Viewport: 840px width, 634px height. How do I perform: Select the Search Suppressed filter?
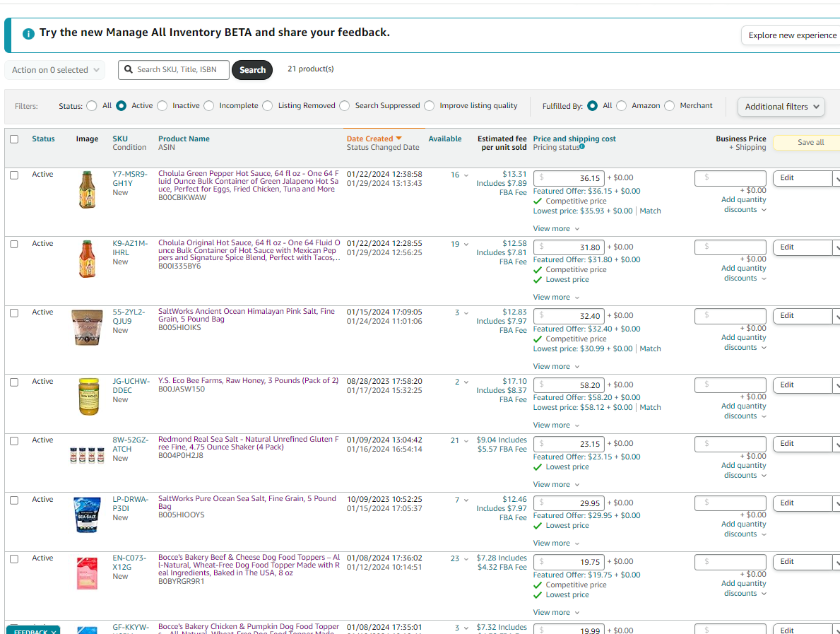(x=345, y=105)
